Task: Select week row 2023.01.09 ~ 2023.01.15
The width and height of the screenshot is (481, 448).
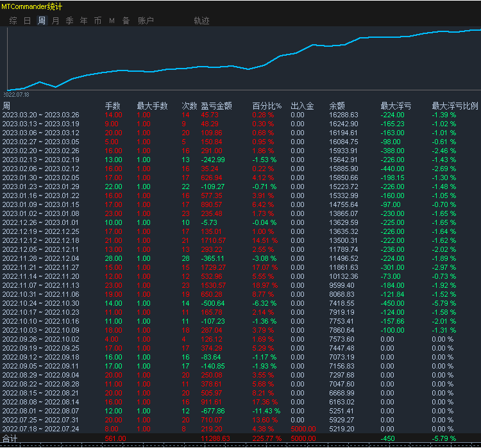Action: (240, 204)
